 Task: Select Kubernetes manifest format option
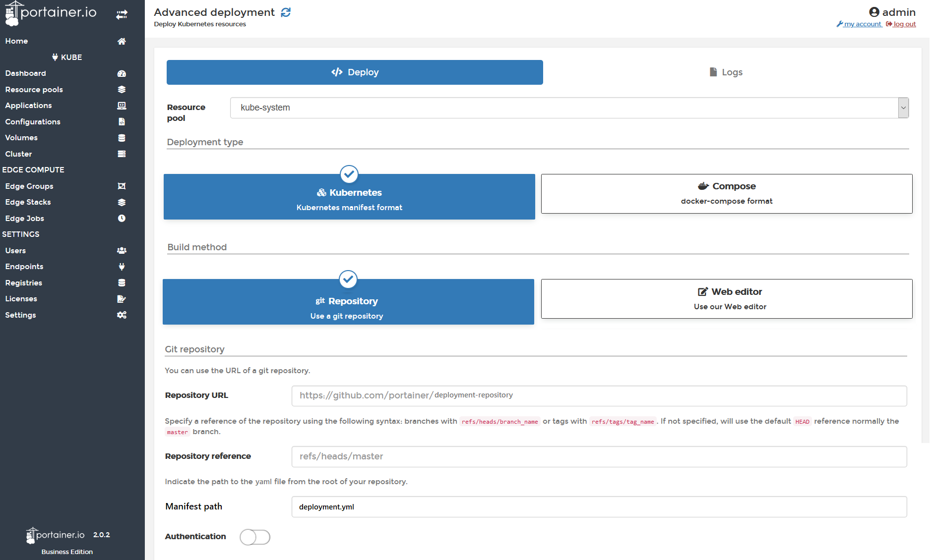click(x=349, y=196)
